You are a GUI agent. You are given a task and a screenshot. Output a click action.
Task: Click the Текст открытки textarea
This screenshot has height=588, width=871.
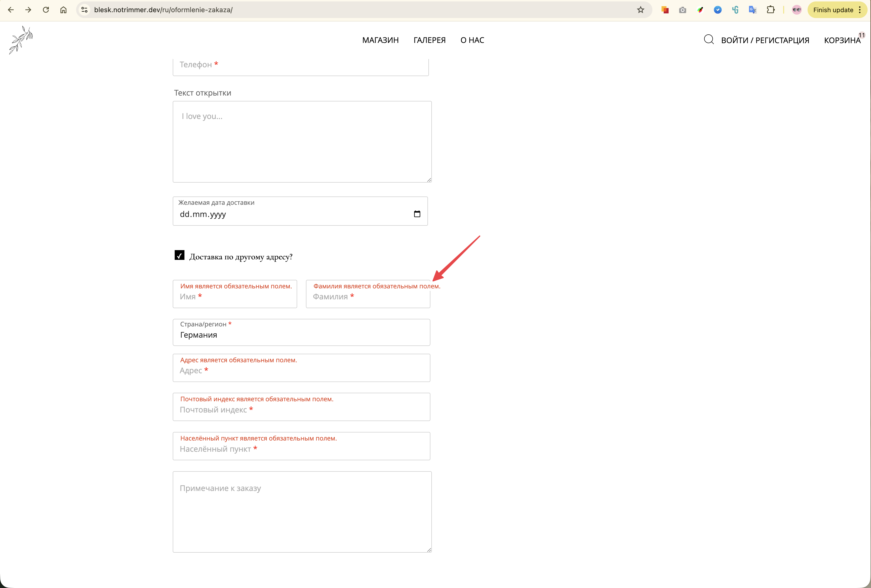(302, 142)
